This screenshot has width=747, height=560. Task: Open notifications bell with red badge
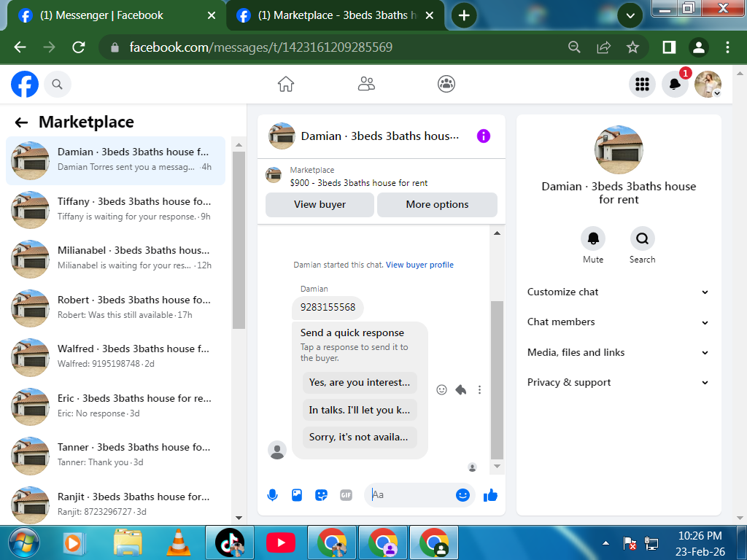coord(675,85)
